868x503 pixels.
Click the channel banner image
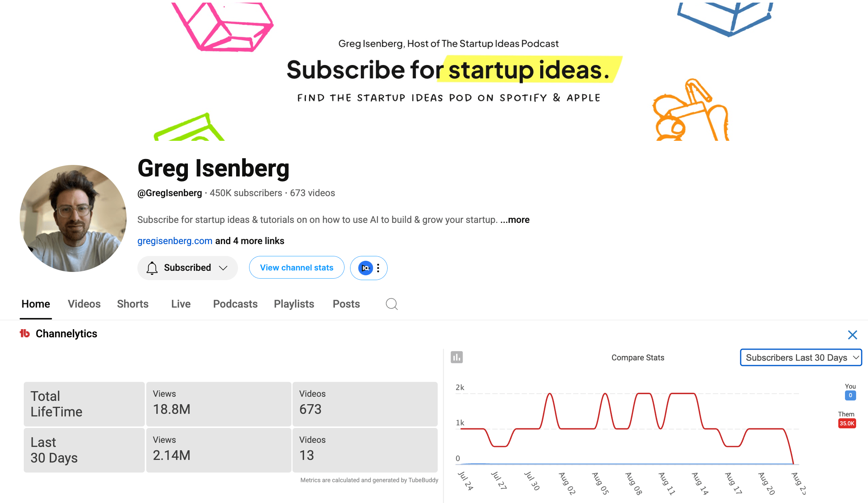[x=434, y=71]
